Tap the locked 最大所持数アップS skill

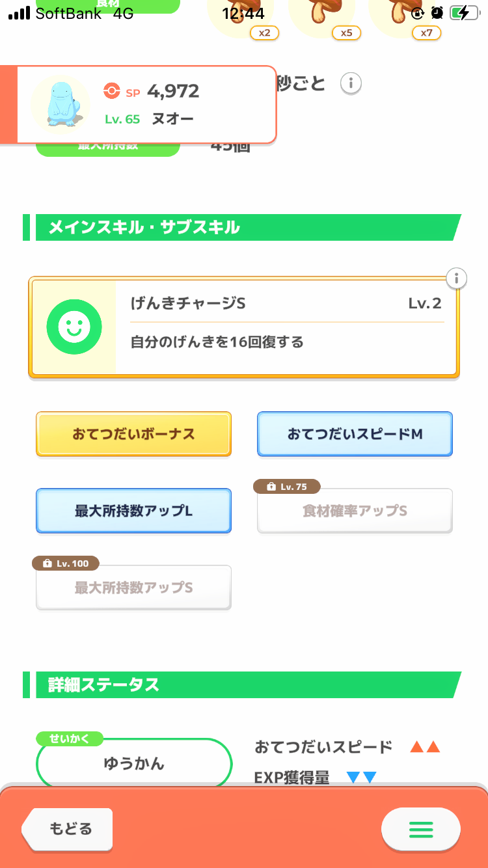pyautogui.click(x=133, y=588)
